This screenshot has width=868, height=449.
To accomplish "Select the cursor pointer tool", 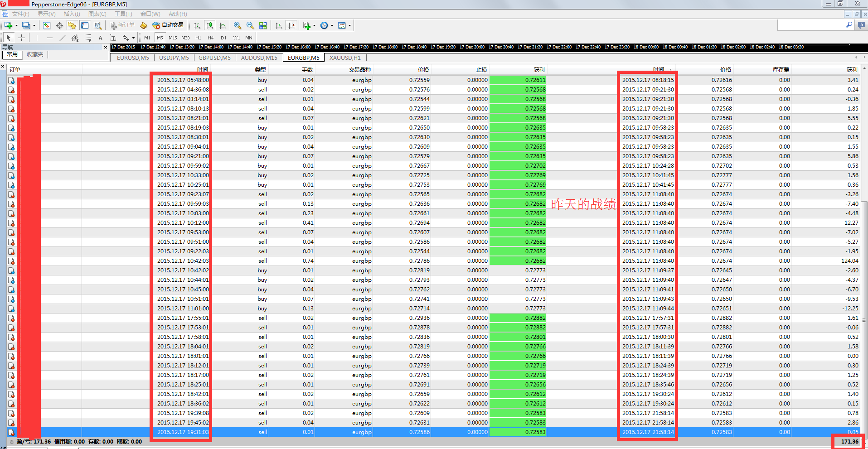I will click(9, 38).
